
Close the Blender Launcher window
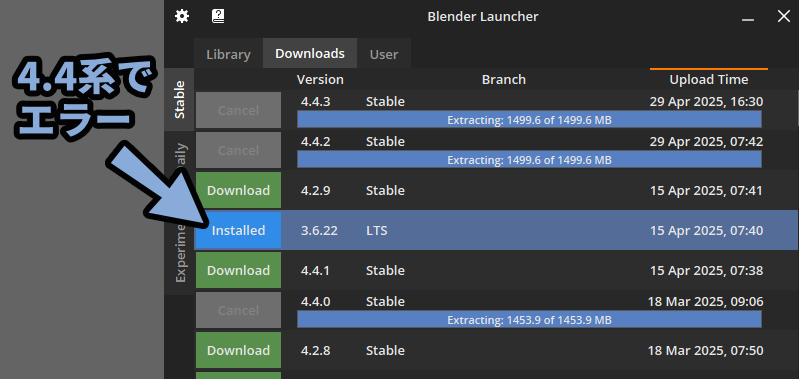(x=783, y=16)
